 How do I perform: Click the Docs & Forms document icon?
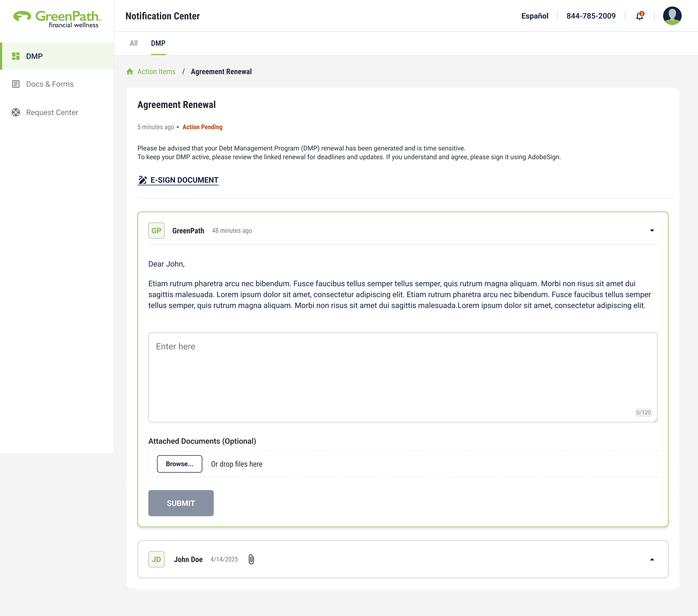16,84
